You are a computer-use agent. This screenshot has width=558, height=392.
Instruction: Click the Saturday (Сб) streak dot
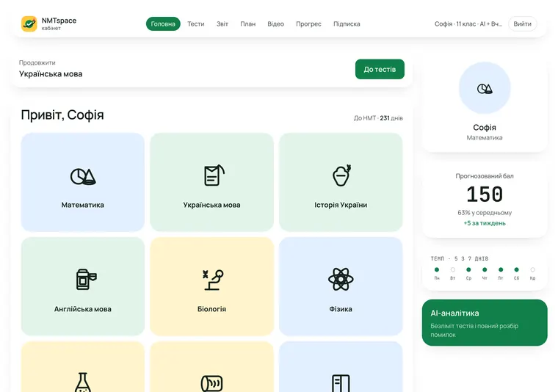click(516, 269)
